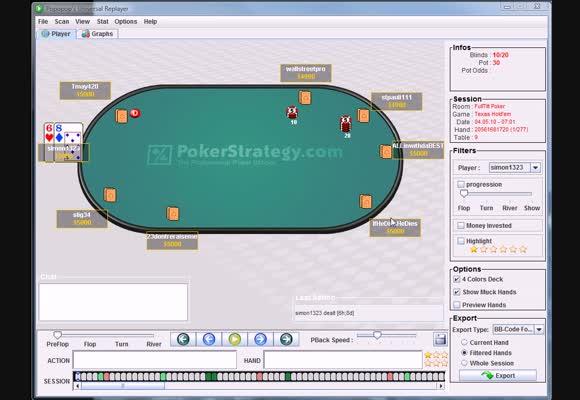Select the Current Hand export radio button
The image size is (580, 400).
[x=464, y=343]
